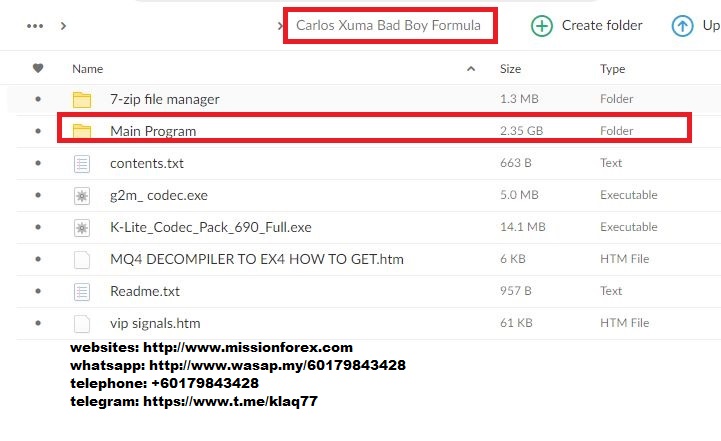Screen dimensions: 721x441
Task: Click the vip signals.htm file icon
Action: tap(82, 324)
